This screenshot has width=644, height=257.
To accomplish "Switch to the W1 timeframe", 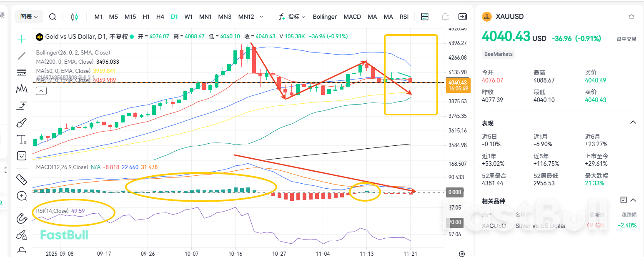I will click(188, 17).
